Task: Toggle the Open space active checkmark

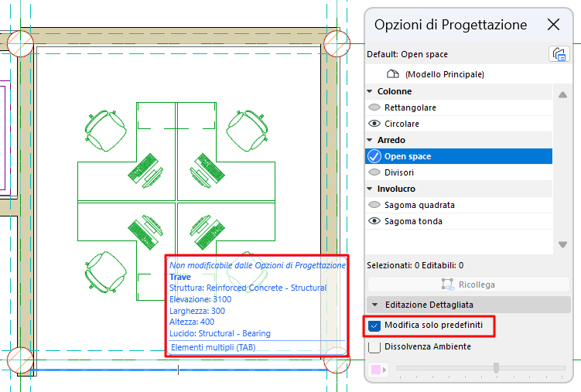Action: 374,156
